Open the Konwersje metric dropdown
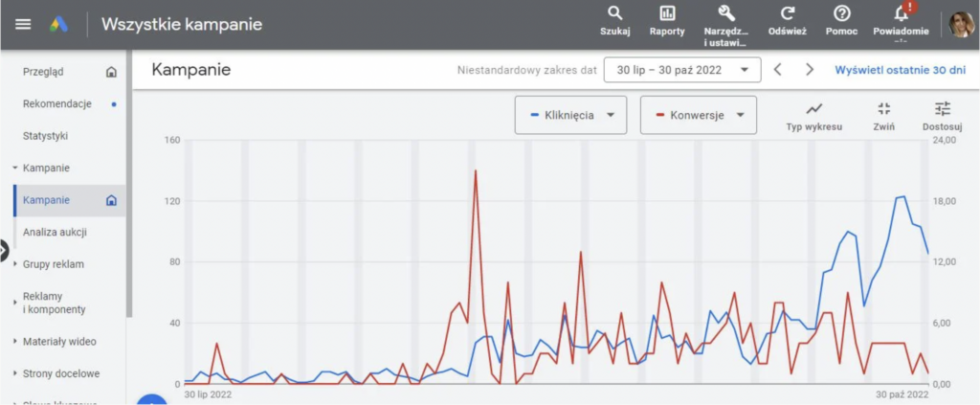This screenshot has height=405, width=980. (698, 115)
